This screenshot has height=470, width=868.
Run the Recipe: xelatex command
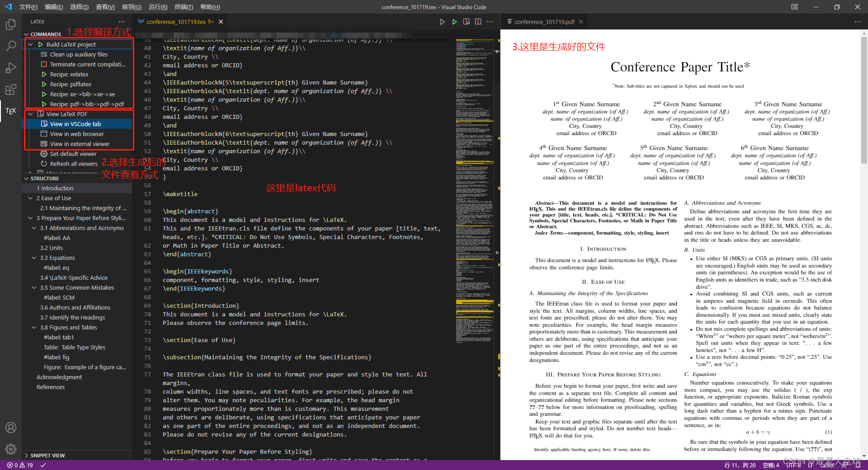point(69,74)
